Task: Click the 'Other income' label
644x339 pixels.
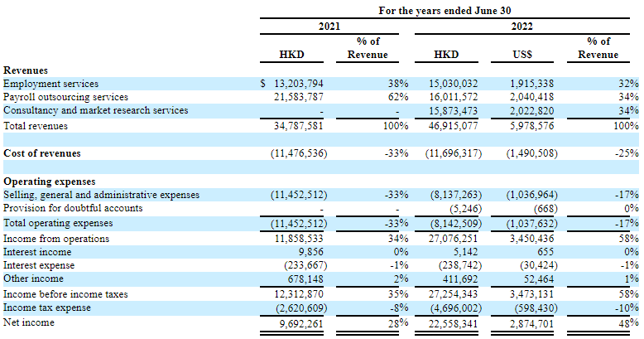Action: (x=33, y=278)
